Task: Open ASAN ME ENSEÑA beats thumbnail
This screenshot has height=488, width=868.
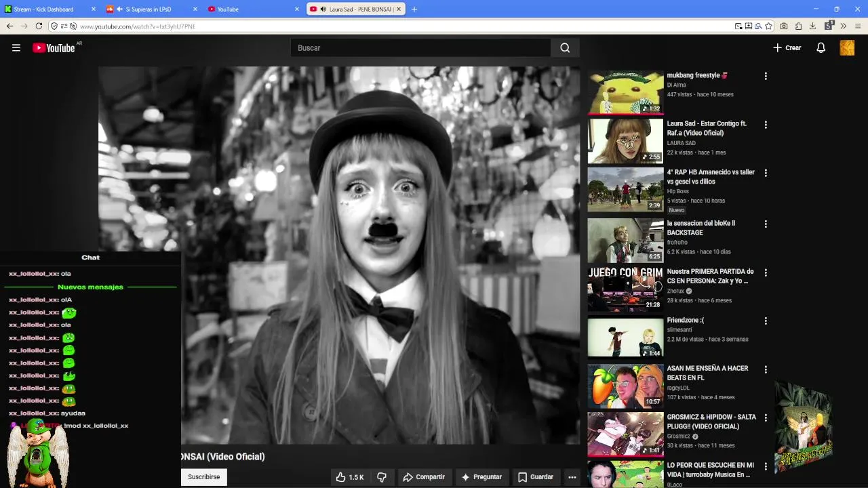Action: (x=625, y=386)
